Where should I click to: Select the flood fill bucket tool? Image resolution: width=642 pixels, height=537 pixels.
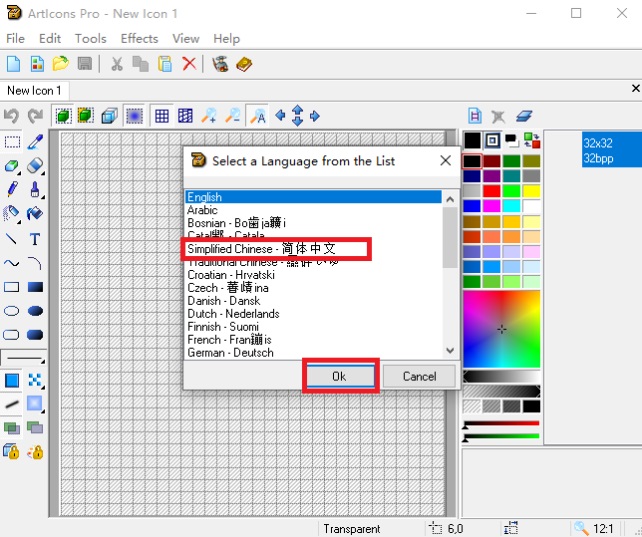pyautogui.click(x=35, y=213)
